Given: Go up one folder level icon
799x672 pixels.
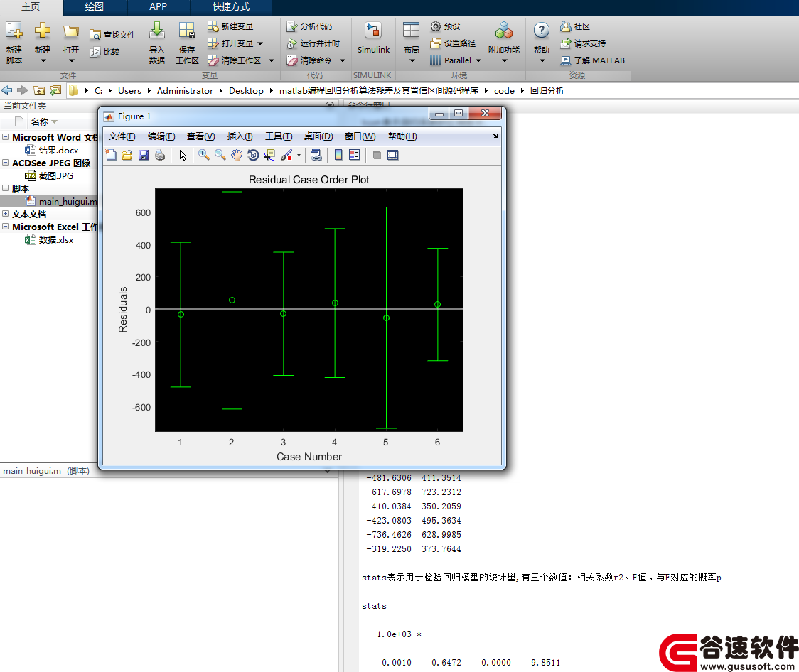Looking at the screenshot, I should 38,91.
